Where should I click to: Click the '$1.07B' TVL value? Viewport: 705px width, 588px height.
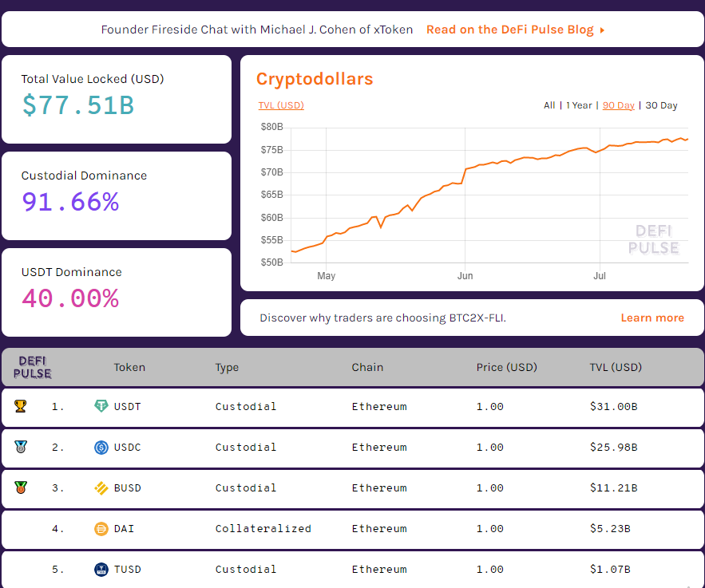click(610, 570)
